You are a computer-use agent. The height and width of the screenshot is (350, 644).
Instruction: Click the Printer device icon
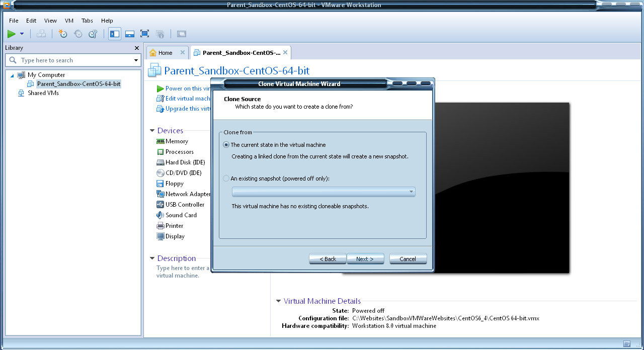tap(160, 226)
